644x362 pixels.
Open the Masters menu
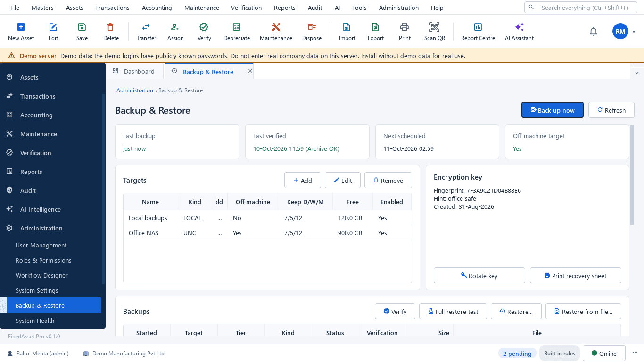42,8
